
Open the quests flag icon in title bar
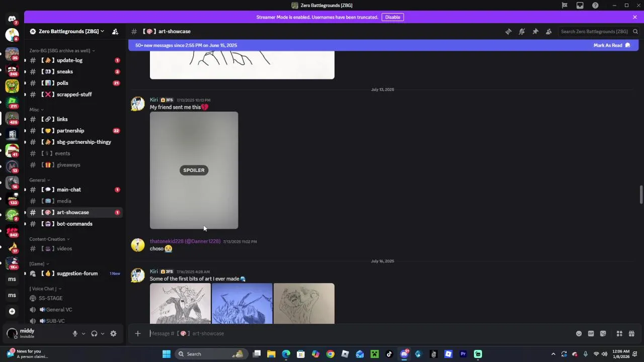(565, 6)
